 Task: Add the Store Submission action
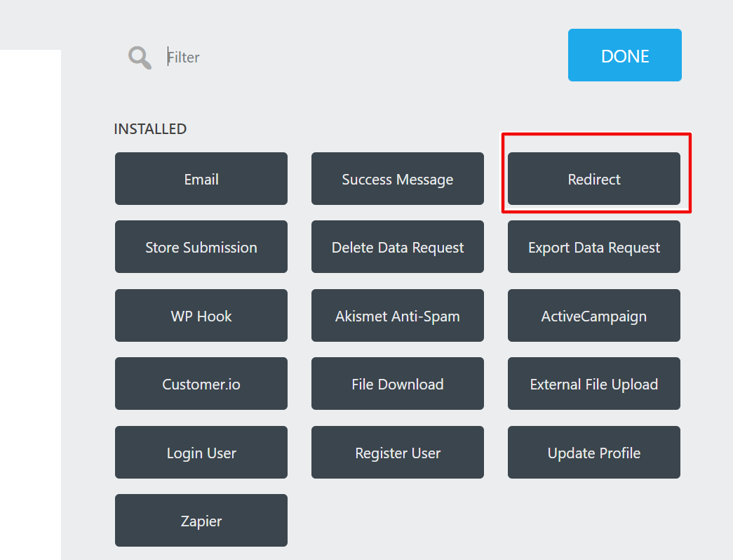[x=201, y=247]
